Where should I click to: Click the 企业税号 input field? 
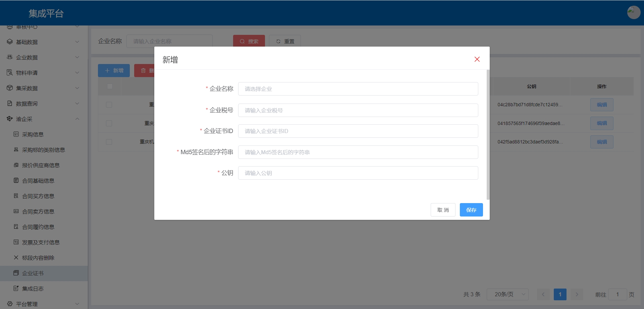pos(358,110)
